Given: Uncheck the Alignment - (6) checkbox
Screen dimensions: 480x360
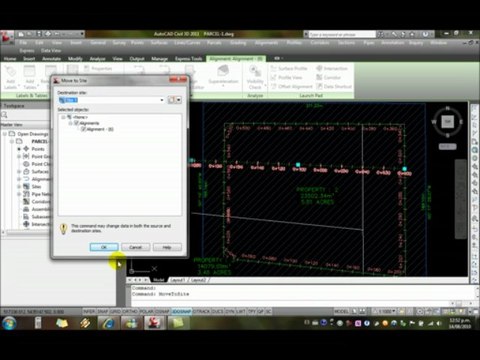Looking at the screenshot, I should (x=83, y=129).
